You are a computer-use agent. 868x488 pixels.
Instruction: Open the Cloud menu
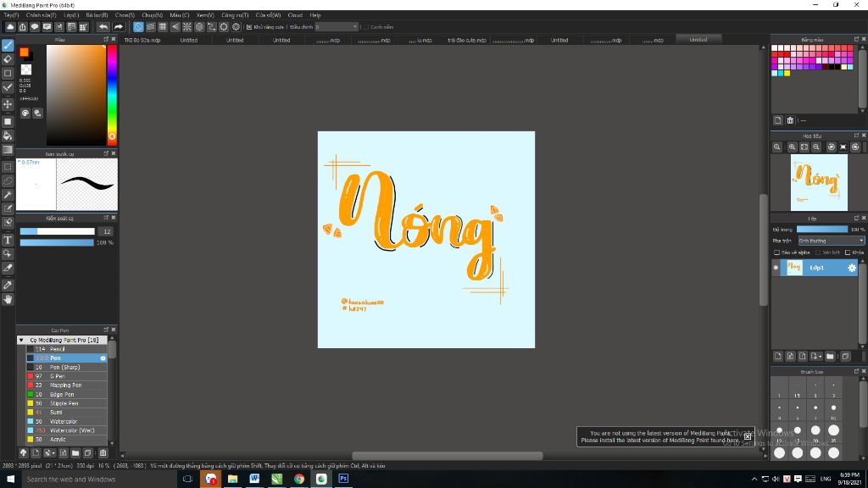click(x=295, y=15)
